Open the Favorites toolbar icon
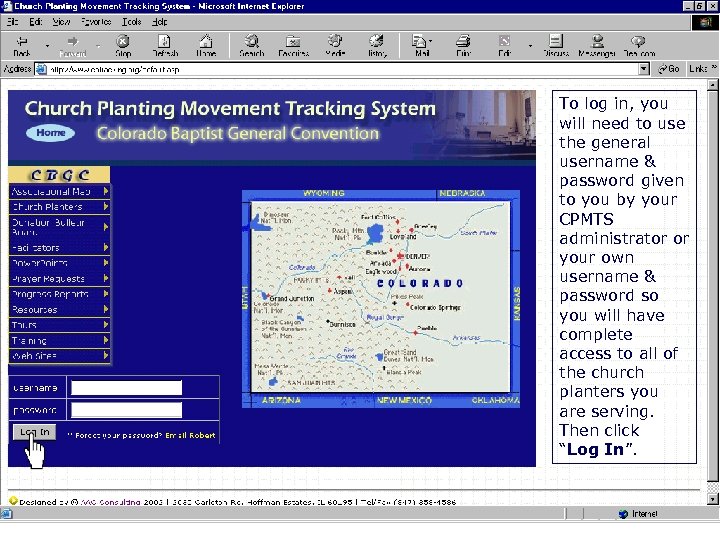This screenshot has height=540, width=720. tap(293, 45)
